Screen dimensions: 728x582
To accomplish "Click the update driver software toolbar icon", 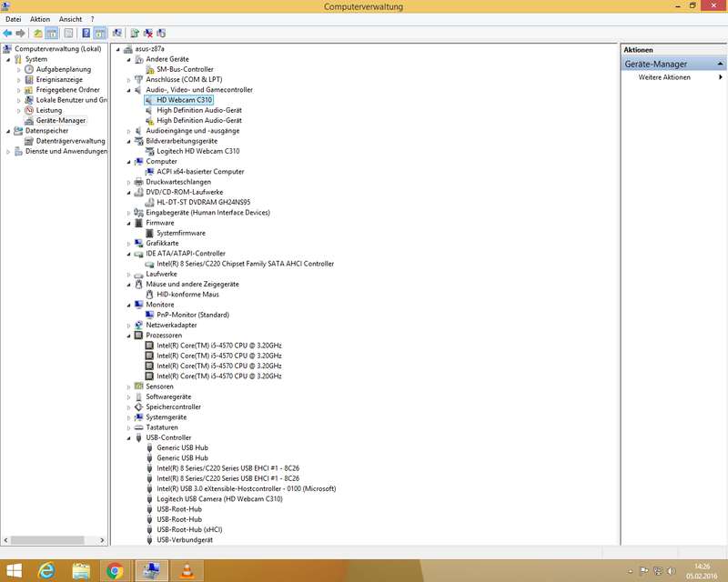I will pos(135,33).
